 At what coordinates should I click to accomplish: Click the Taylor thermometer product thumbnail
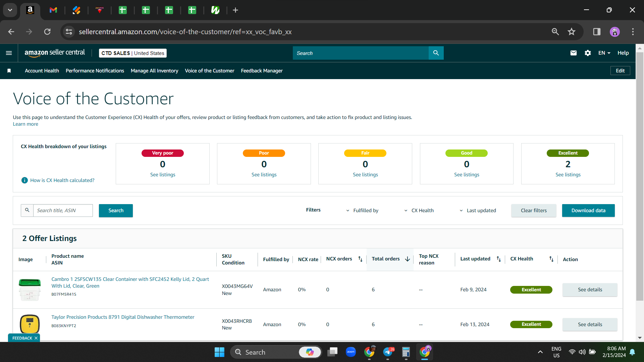click(30, 324)
